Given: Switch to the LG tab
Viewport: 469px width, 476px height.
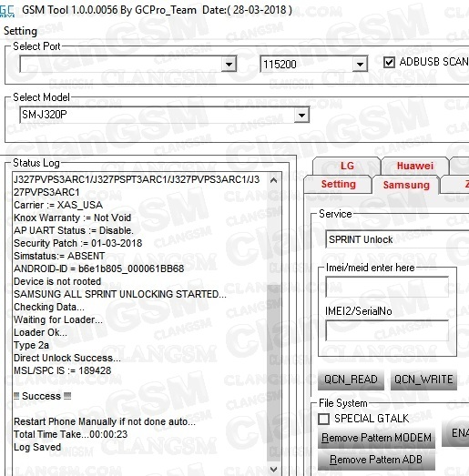Looking at the screenshot, I should [347, 166].
